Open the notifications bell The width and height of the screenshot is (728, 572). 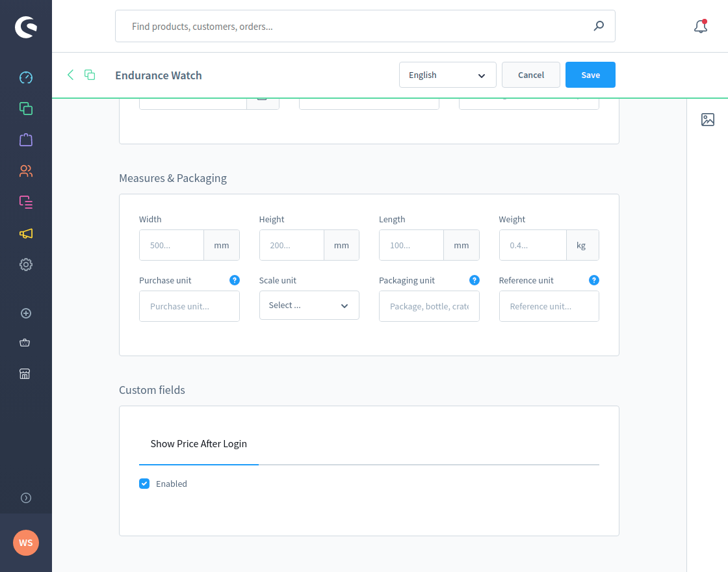click(x=701, y=27)
